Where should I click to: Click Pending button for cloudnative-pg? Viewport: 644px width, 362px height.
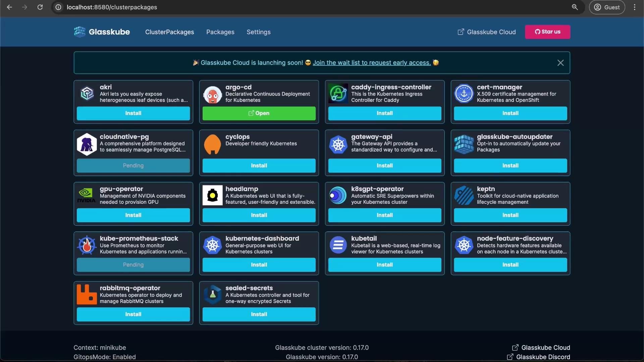point(133,166)
